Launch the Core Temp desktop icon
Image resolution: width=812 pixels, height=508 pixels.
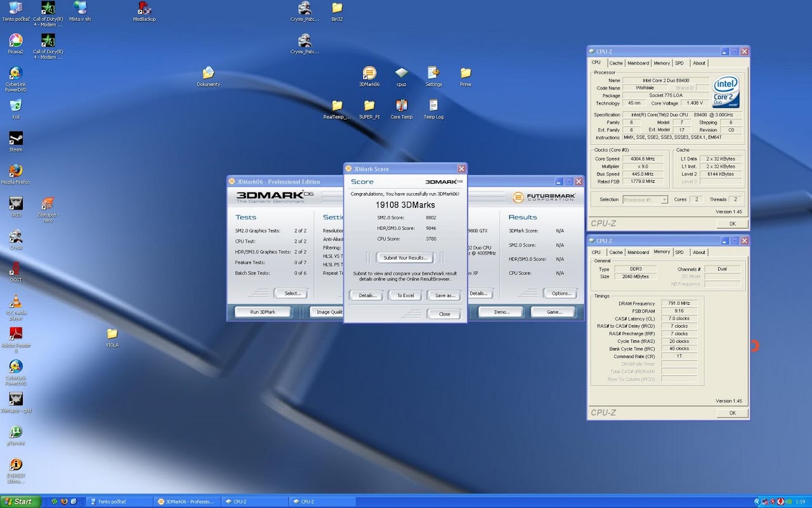[x=401, y=109]
